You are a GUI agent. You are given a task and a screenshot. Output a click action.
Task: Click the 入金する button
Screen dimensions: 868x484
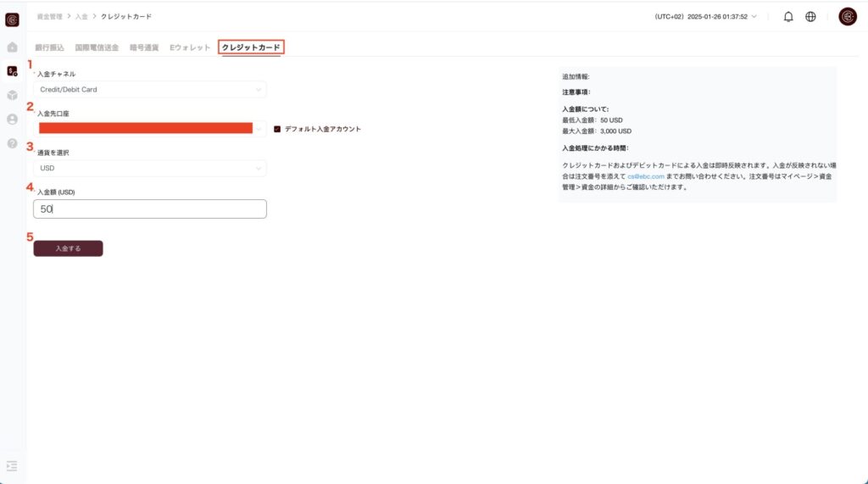tap(68, 248)
